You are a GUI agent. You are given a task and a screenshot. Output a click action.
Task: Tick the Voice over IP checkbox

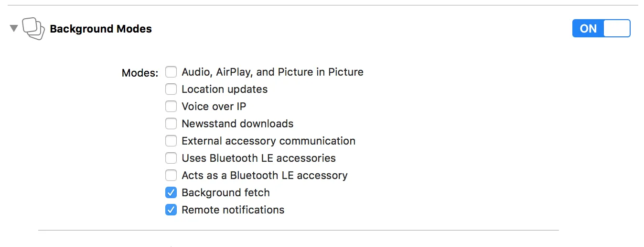click(x=171, y=106)
